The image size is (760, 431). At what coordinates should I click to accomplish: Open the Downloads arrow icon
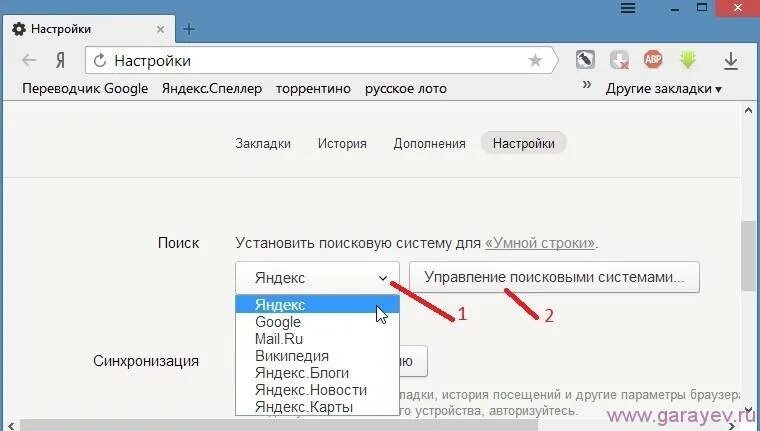(x=730, y=61)
